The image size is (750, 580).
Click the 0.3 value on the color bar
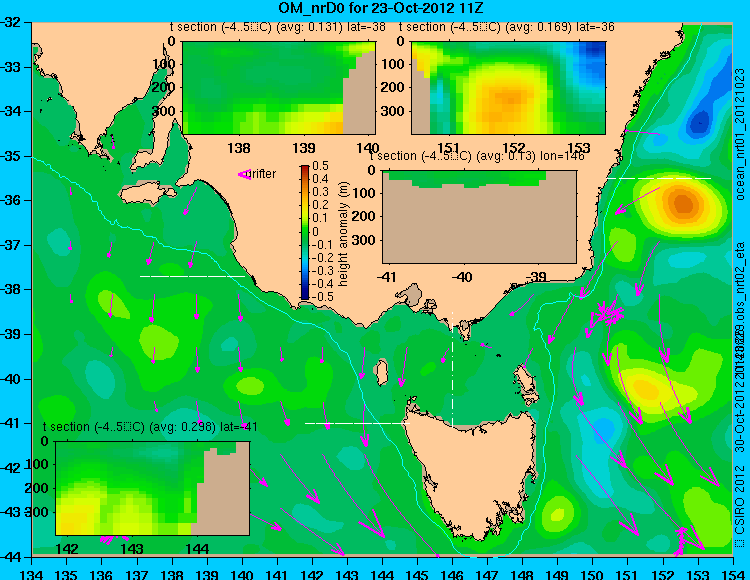pos(320,192)
